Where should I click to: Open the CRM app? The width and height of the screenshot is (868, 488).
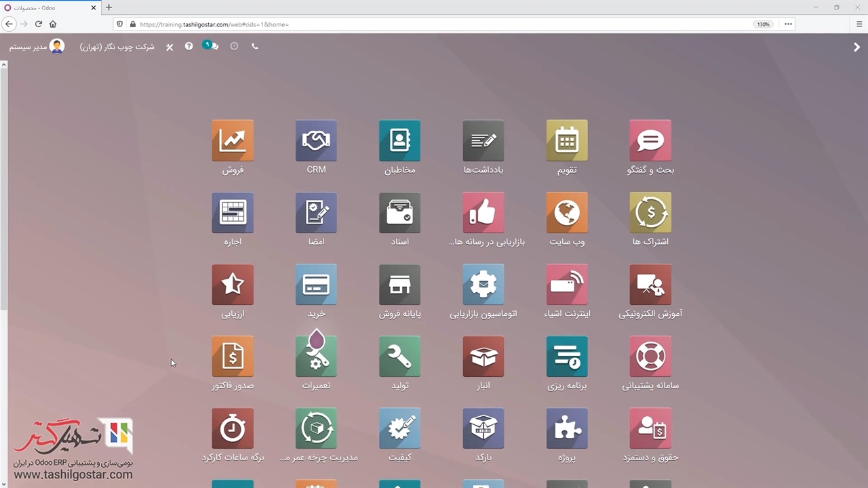click(x=316, y=141)
